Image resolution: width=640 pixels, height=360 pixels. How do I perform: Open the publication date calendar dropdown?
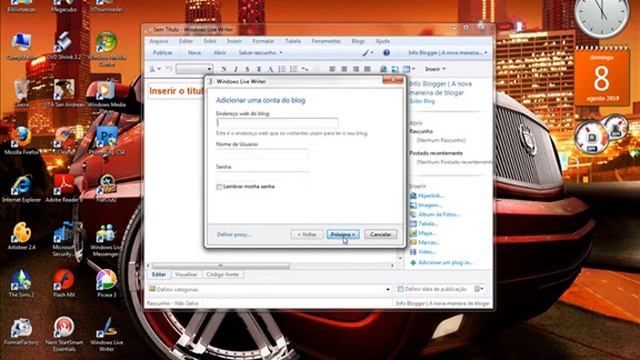(479, 289)
